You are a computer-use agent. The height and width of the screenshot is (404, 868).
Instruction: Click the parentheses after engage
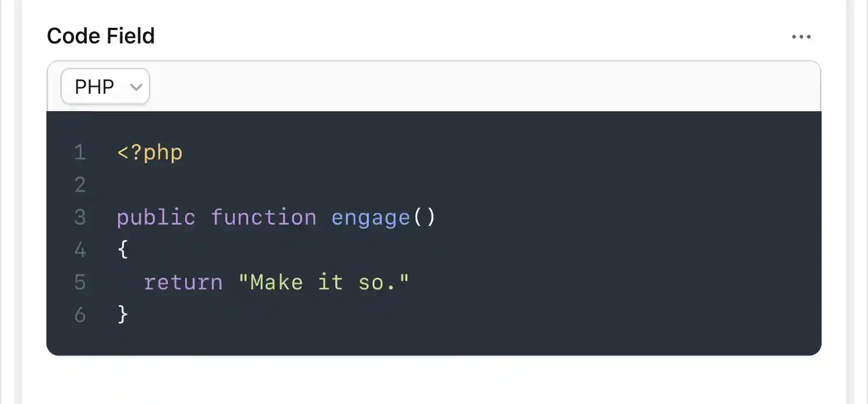424,218
